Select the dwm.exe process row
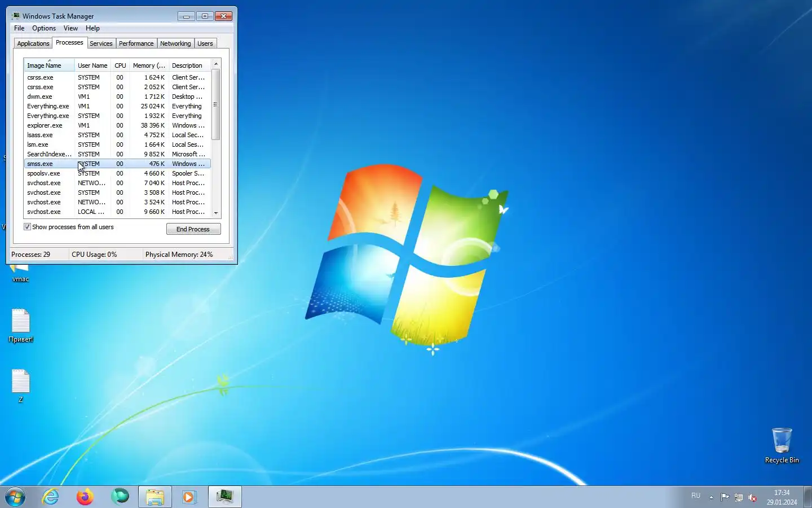 (117, 97)
